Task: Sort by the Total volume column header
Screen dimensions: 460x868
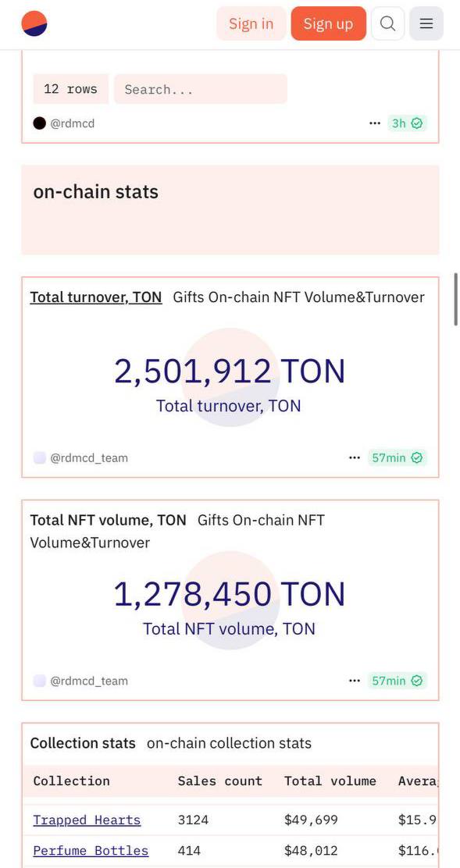Action: [330, 781]
